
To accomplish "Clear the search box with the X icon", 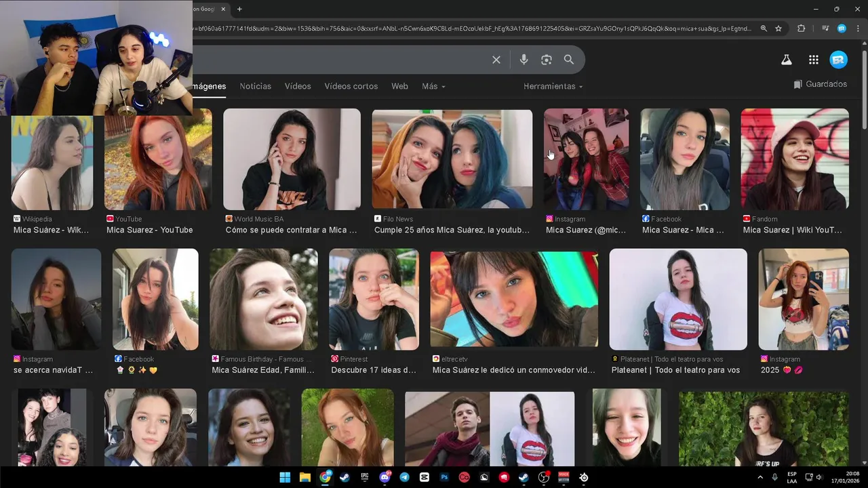I will click(496, 60).
